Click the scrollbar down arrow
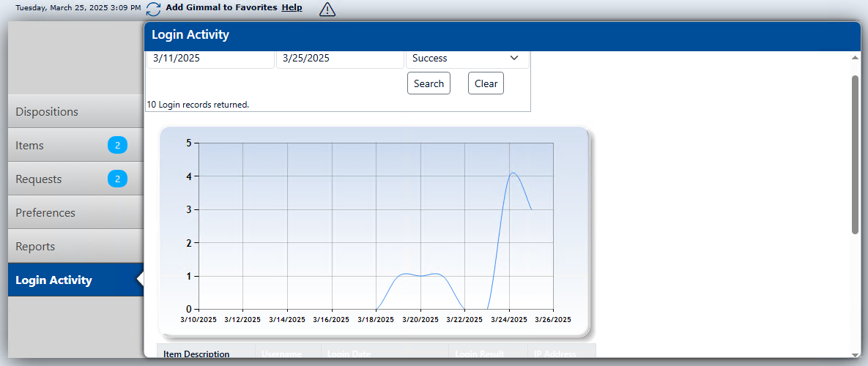Screen dimensions: 868x366 click(855, 353)
